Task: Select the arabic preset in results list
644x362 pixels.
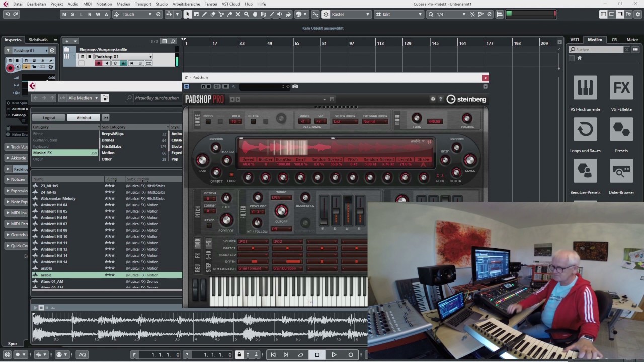Action: pyautogui.click(x=107, y=275)
